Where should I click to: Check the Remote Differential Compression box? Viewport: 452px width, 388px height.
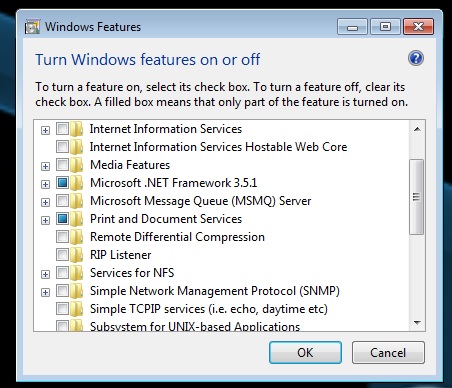pos(62,236)
